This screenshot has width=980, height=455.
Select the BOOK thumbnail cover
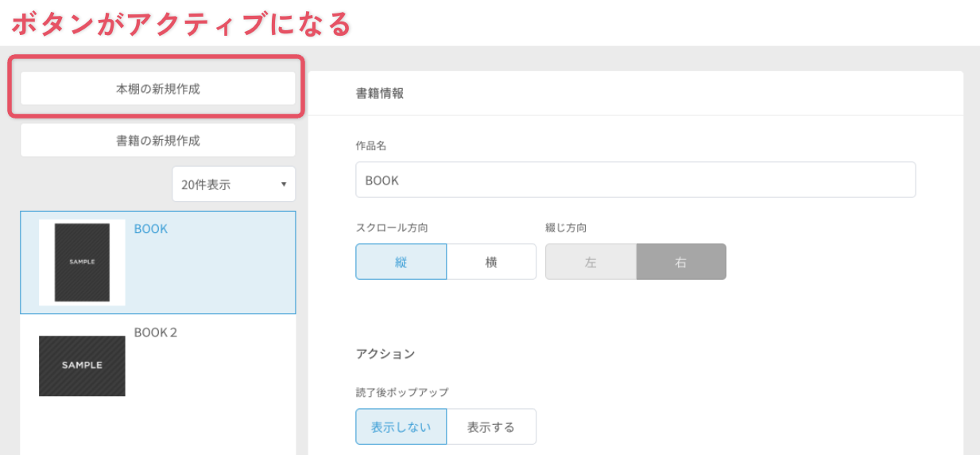tap(82, 262)
